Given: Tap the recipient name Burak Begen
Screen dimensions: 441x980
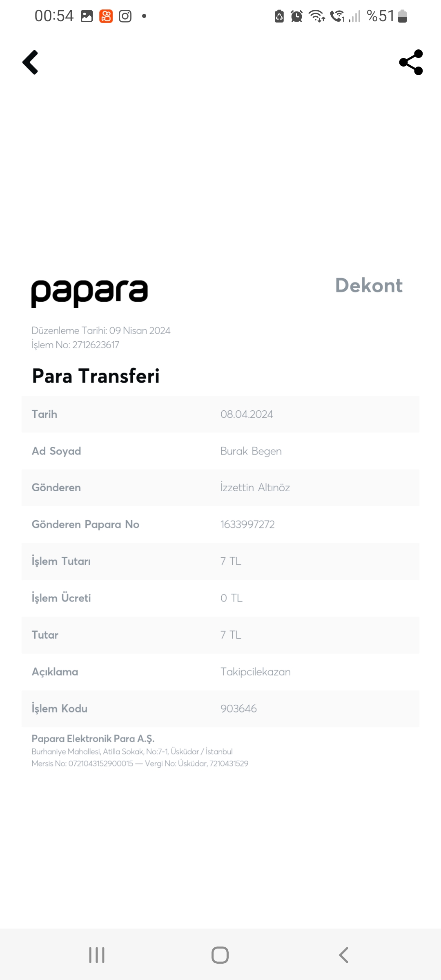Looking at the screenshot, I should click(x=251, y=451).
